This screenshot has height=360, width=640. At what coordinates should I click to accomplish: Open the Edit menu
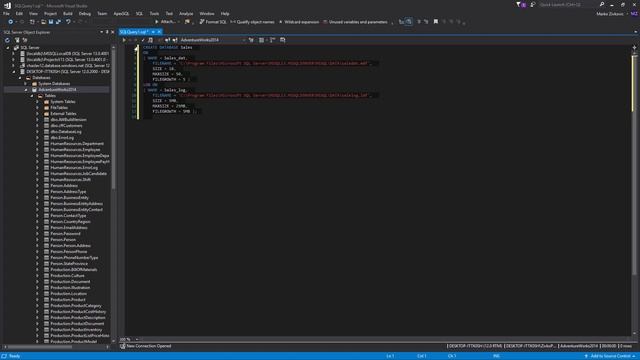point(19,13)
